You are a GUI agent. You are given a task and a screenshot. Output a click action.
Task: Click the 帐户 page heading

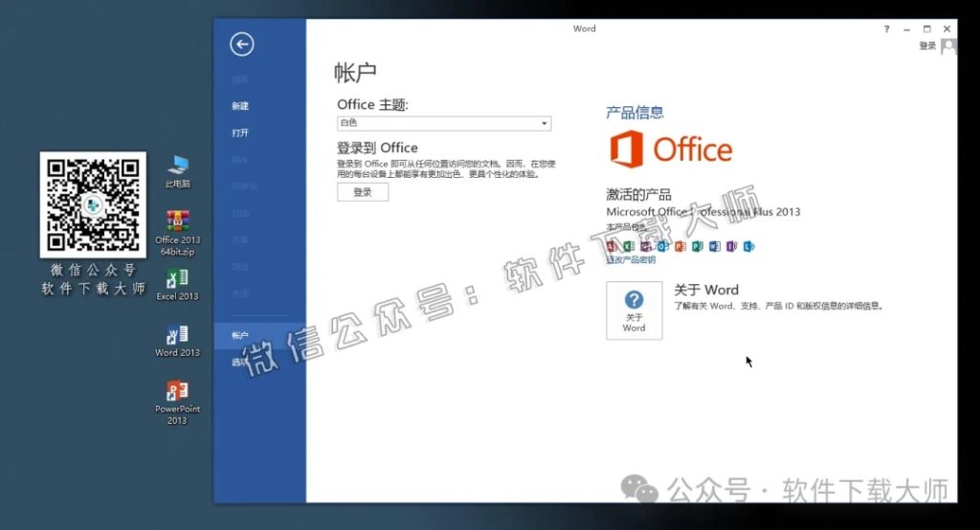coord(355,73)
